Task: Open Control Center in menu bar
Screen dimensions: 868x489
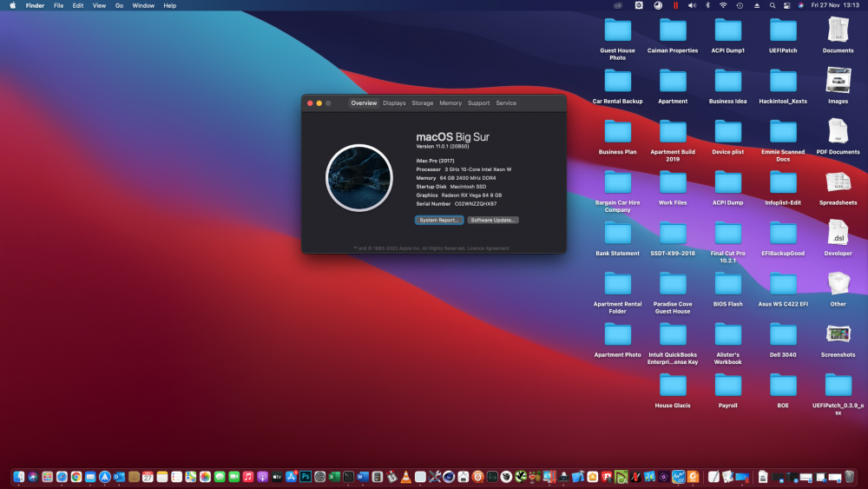Action: point(786,5)
